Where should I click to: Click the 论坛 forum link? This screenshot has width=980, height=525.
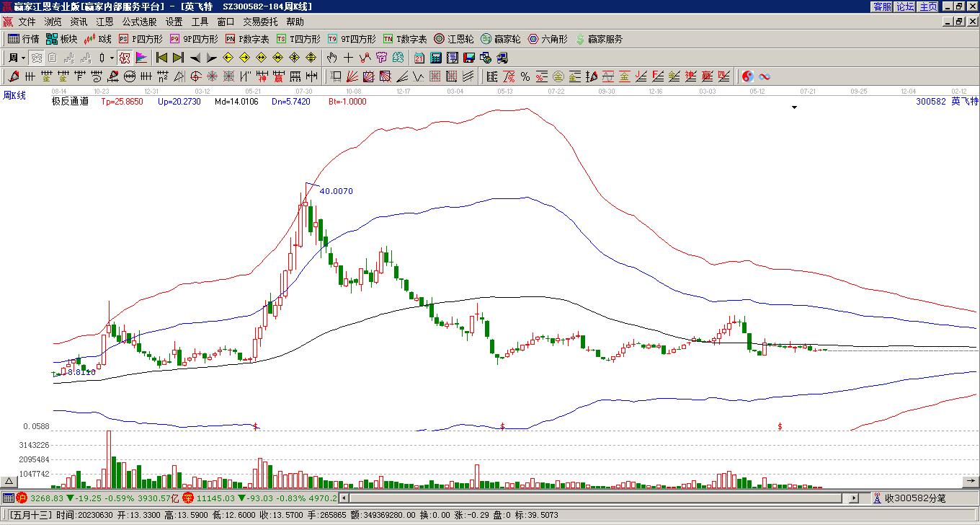pyautogui.click(x=906, y=6)
